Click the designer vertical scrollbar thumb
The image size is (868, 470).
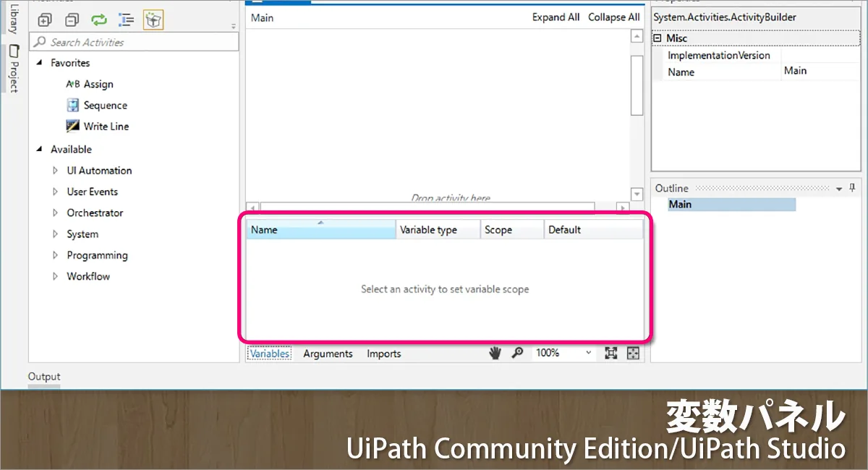[x=637, y=85]
